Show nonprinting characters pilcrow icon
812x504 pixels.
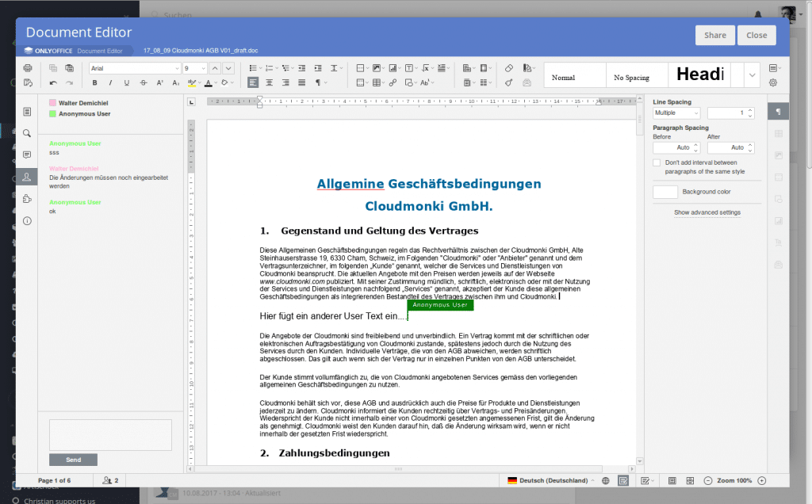(x=318, y=82)
